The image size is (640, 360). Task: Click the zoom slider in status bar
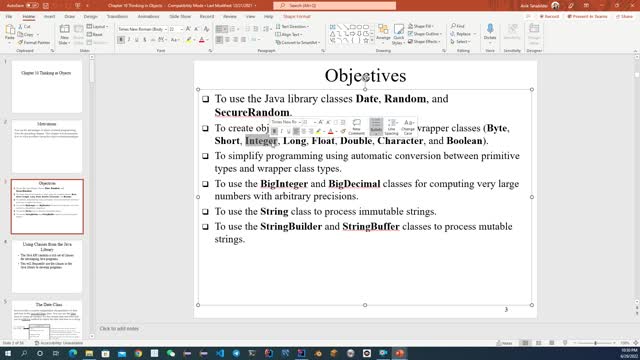595,343
